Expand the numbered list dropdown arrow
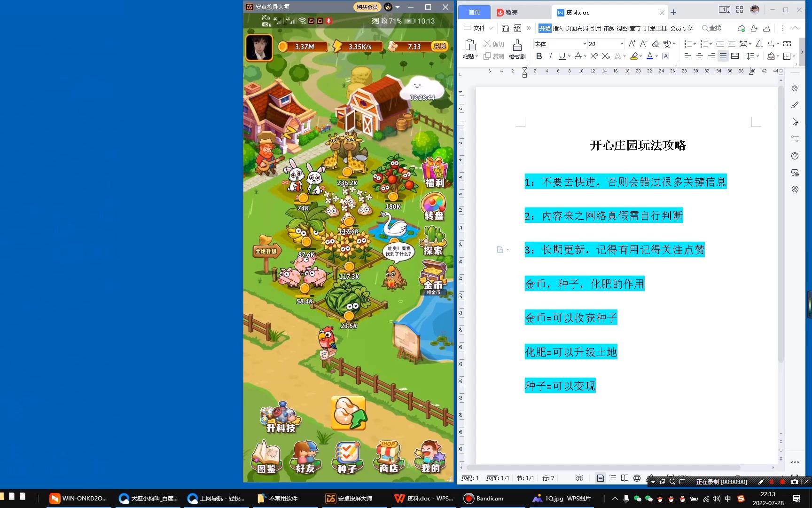 tap(710, 44)
